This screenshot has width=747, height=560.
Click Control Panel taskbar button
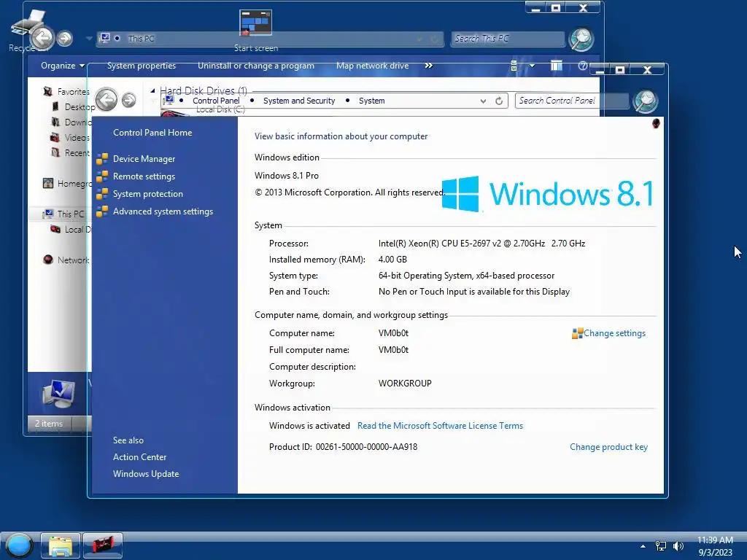(103, 545)
